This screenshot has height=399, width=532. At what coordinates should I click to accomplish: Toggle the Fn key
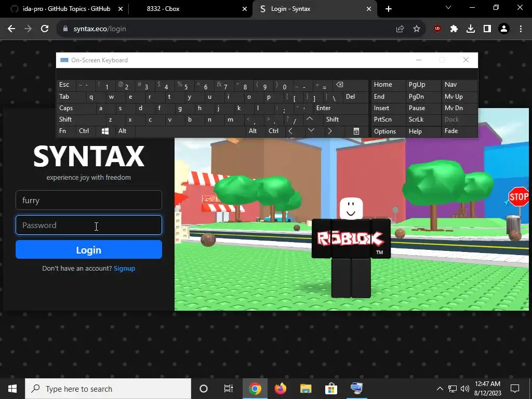tap(66, 131)
